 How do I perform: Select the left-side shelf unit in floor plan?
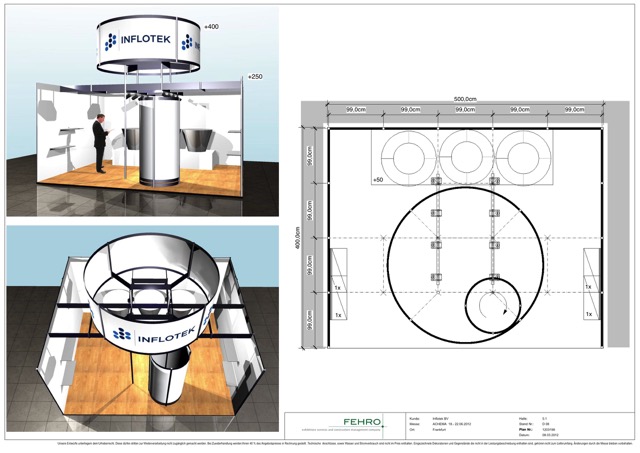[x=338, y=286]
